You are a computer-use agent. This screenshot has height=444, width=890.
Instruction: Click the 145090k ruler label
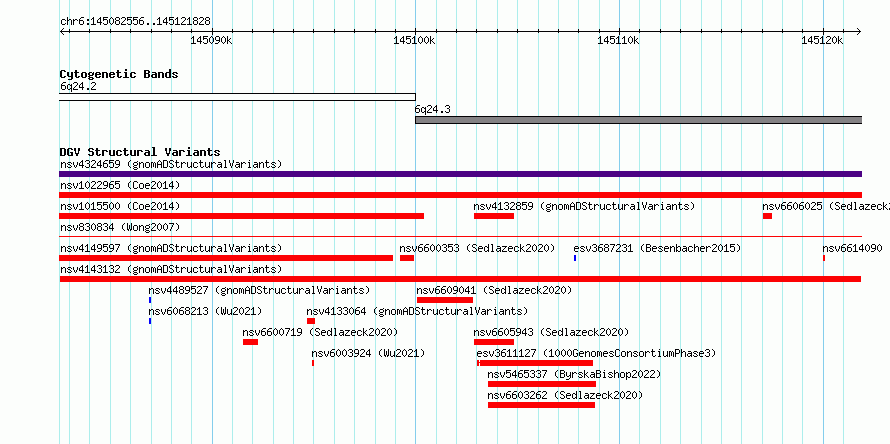(211, 41)
